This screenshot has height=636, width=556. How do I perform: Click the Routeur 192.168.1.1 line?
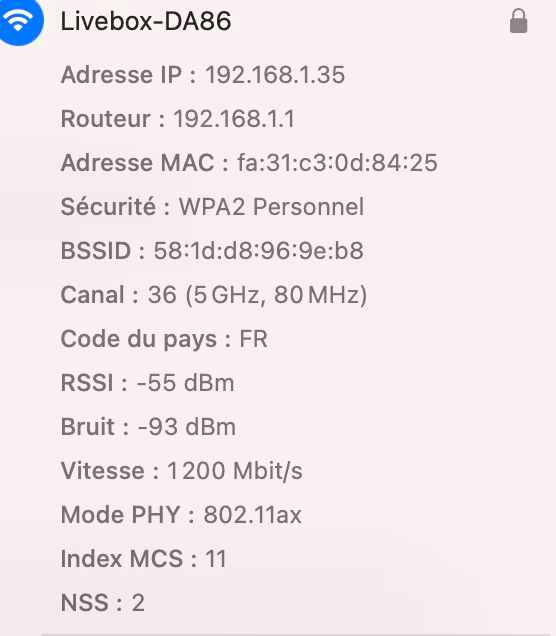click(178, 118)
